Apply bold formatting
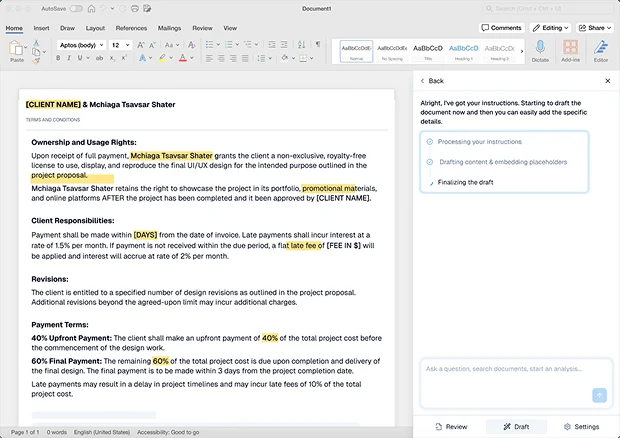620x438 pixels. pos(58,58)
